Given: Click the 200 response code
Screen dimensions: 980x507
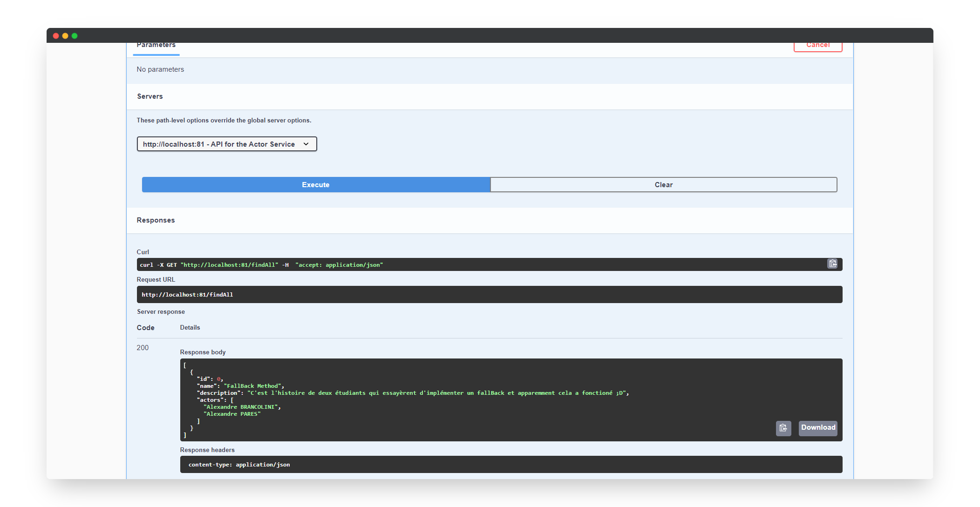Looking at the screenshot, I should click(x=143, y=348).
